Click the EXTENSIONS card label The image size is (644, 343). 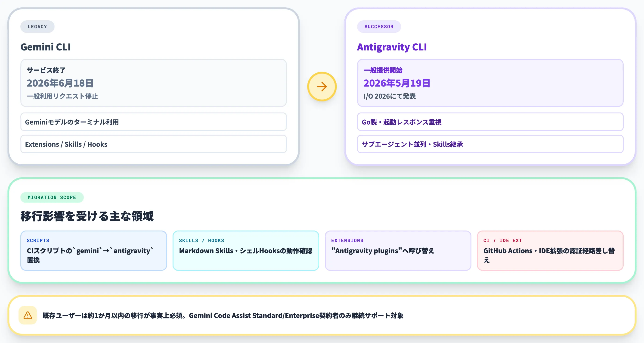347,240
